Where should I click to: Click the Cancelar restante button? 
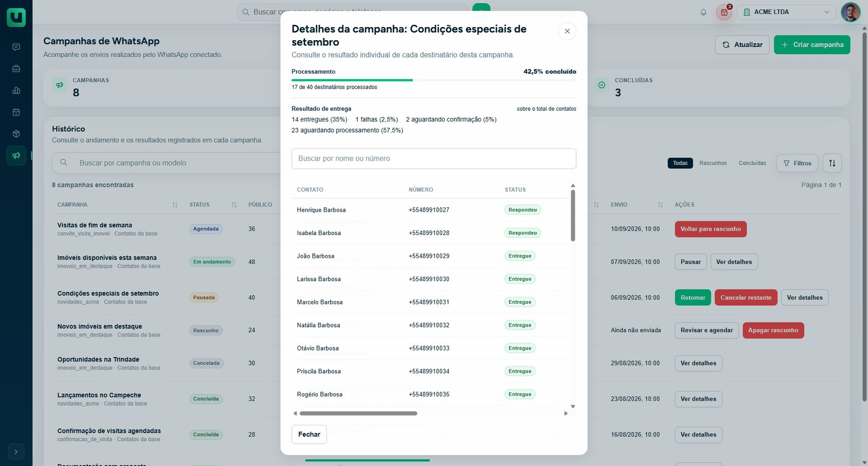pos(746,298)
